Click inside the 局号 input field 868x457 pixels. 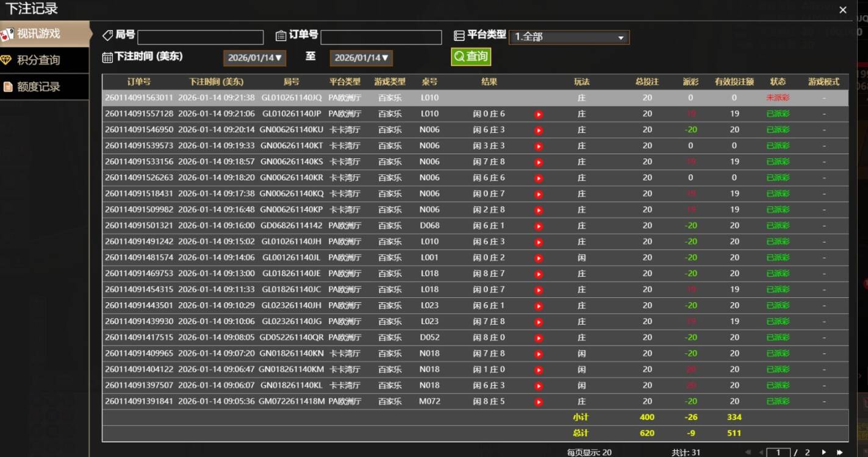(200, 37)
